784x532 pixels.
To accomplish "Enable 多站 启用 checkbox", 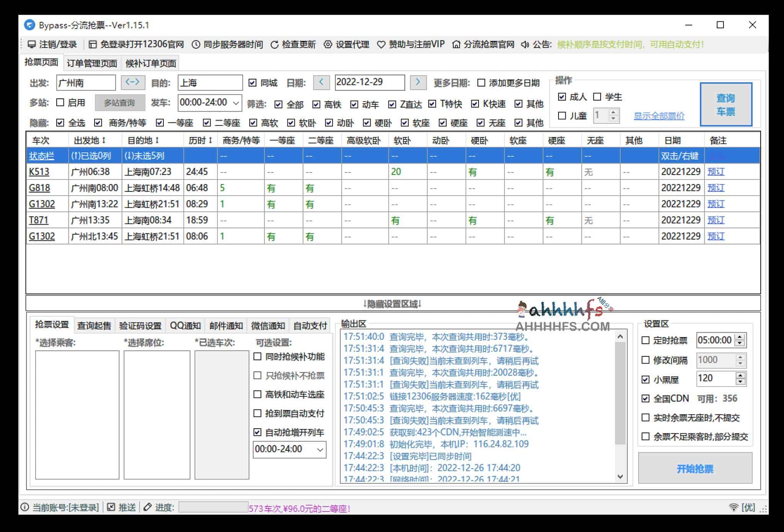I will pos(60,103).
